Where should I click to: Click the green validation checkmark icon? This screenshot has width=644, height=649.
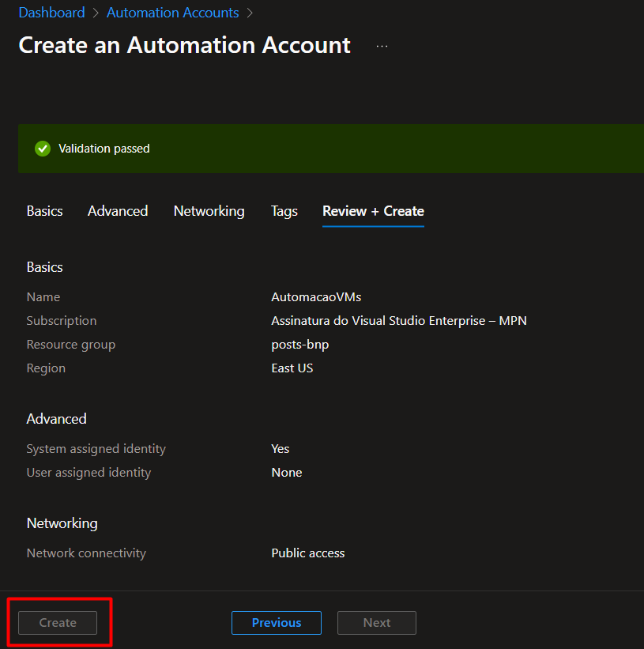click(x=43, y=149)
